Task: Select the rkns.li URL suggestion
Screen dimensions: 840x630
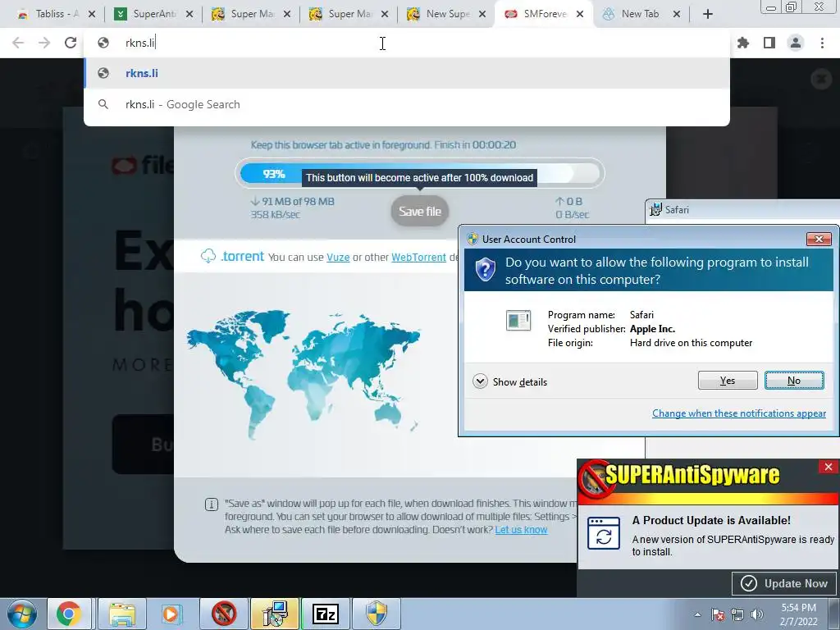Action: (x=407, y=73)
